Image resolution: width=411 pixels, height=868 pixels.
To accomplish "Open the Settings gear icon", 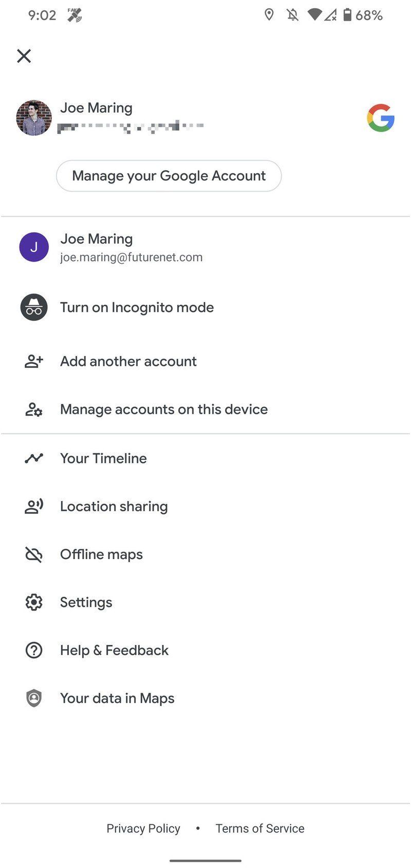I will pos(34,602).
